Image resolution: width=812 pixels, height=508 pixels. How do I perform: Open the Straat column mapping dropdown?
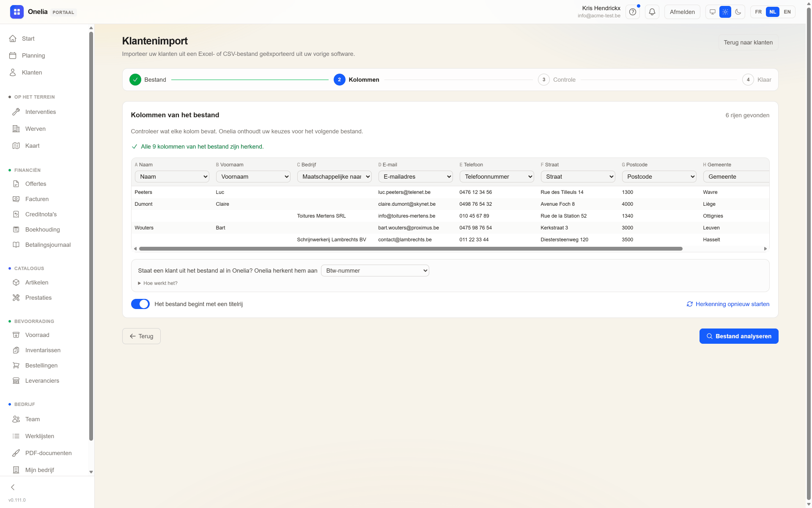(x=578, y=177)
